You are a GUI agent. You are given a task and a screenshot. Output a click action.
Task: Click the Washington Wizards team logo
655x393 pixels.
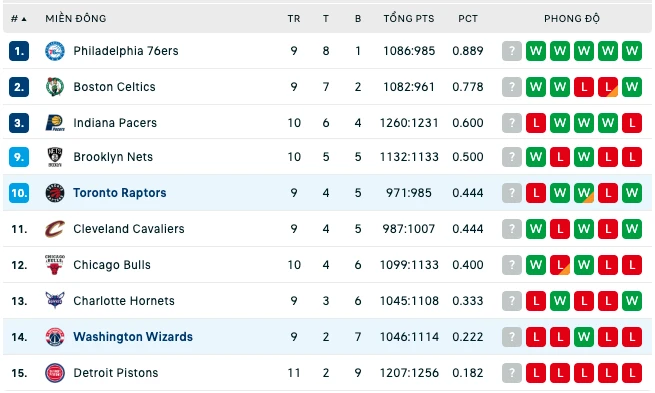point(55,337)
